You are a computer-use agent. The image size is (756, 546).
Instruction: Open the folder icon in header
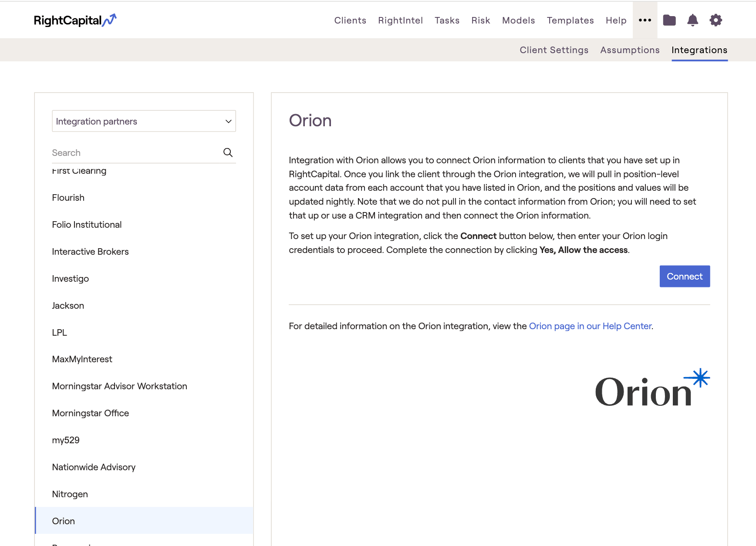[669, 20]
